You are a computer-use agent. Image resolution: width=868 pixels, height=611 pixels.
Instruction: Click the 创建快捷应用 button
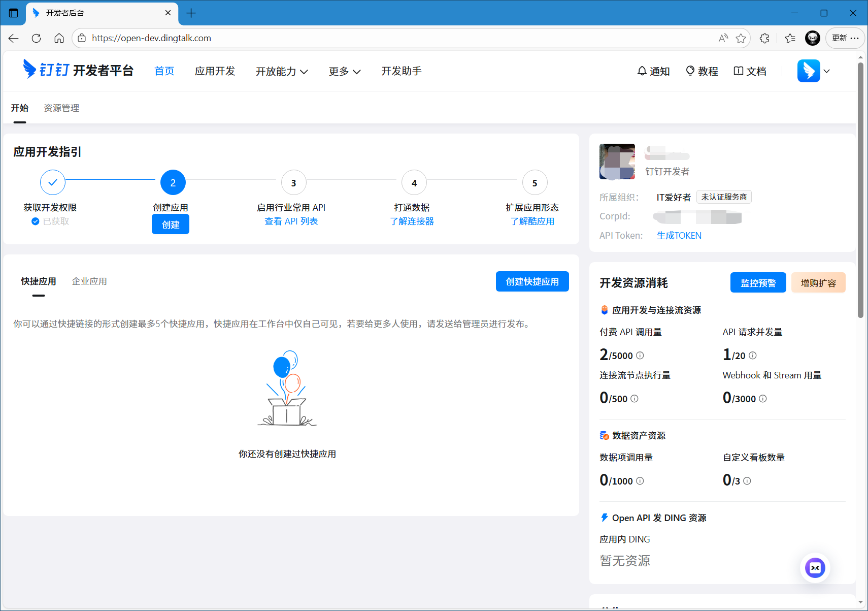pyautogui.click(x=532, y=281)
